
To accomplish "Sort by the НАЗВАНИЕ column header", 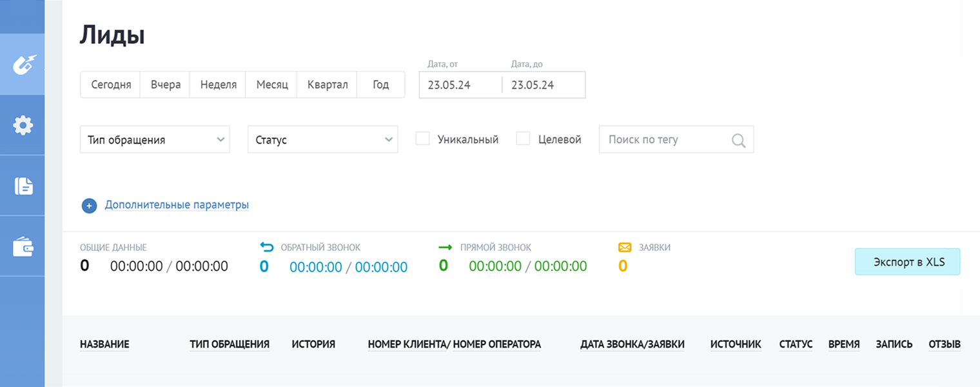I will [x=104, y=344].
